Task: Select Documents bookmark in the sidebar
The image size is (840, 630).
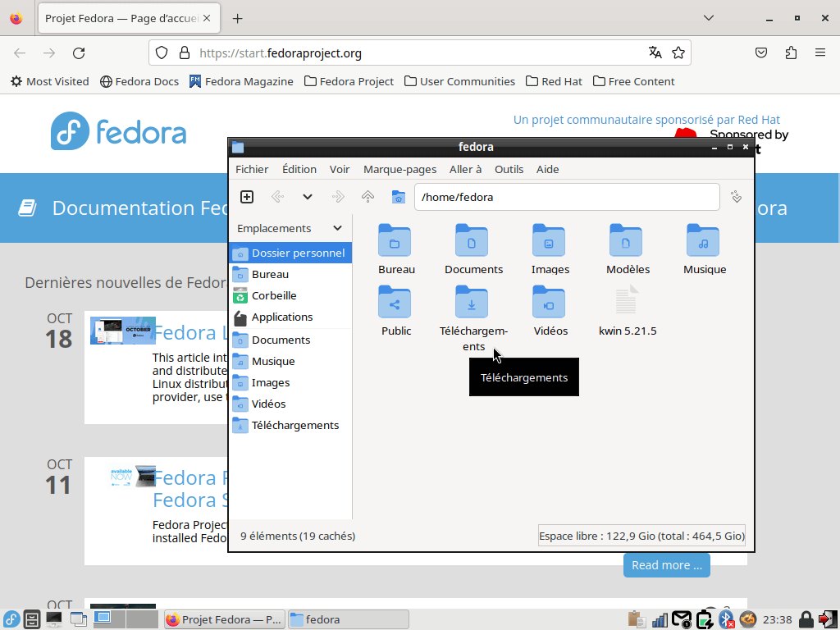Action: click(x=290, y=340)
